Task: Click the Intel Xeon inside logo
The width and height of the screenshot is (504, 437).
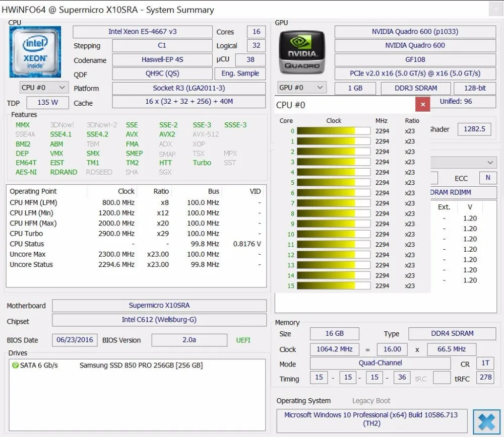Action: coord(35,52)
